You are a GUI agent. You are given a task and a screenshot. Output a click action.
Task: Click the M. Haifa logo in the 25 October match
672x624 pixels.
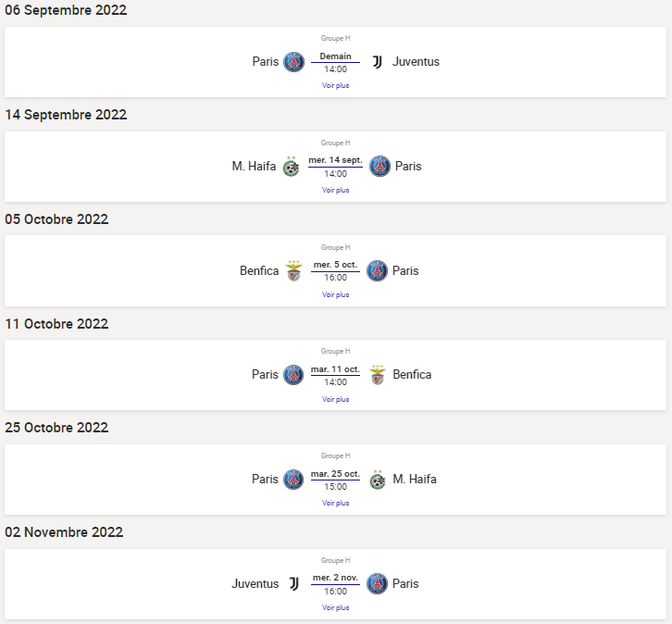[x=377, y=480]
